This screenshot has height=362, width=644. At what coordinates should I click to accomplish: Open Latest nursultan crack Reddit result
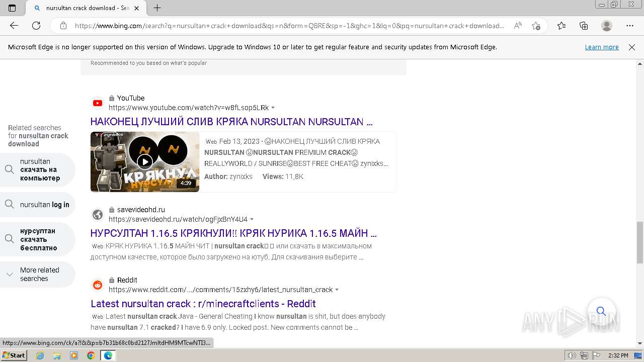[203, 304]
